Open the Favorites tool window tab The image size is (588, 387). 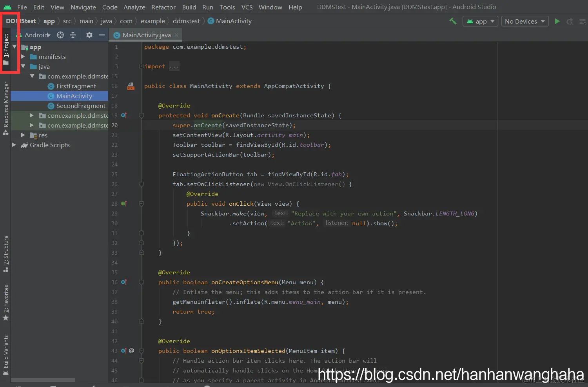pos(5,303)
